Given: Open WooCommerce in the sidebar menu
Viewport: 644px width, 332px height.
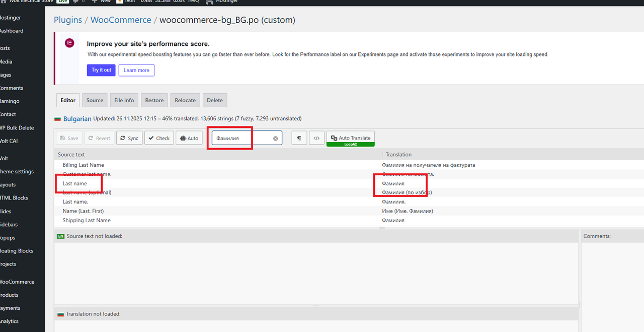Looking at the screenshot, I should (x=17, y=282).
